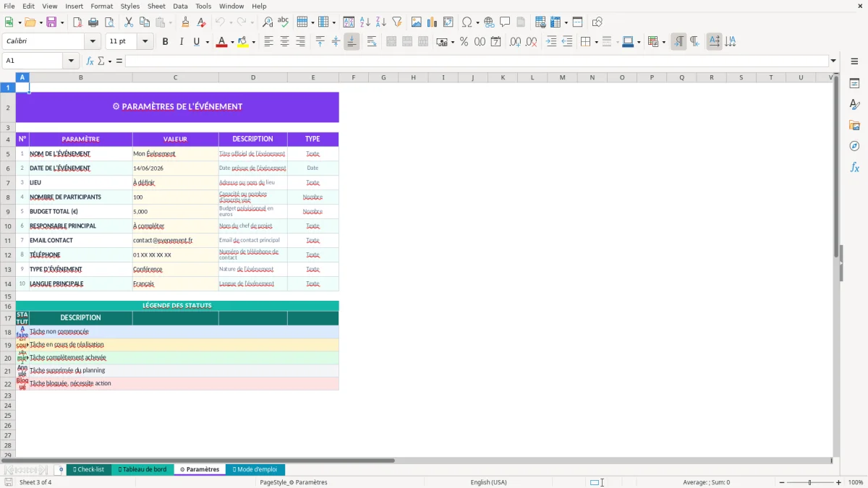Click the 100% zoom level indicator
The image size is (868, 488).
856,482
